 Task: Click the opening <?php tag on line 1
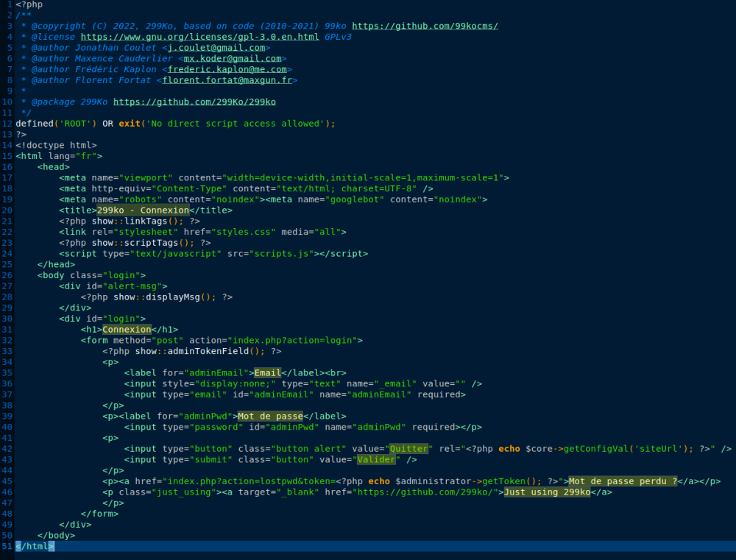click(x=29, y=4)
